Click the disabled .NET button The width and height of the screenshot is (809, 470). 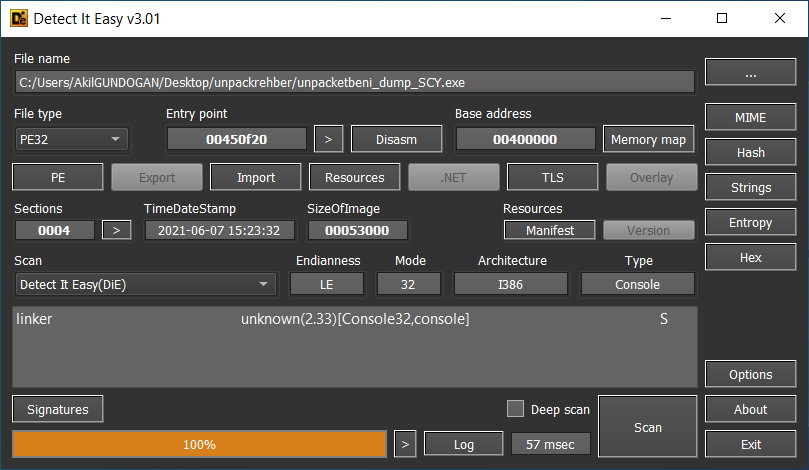[x=454, y=177]
